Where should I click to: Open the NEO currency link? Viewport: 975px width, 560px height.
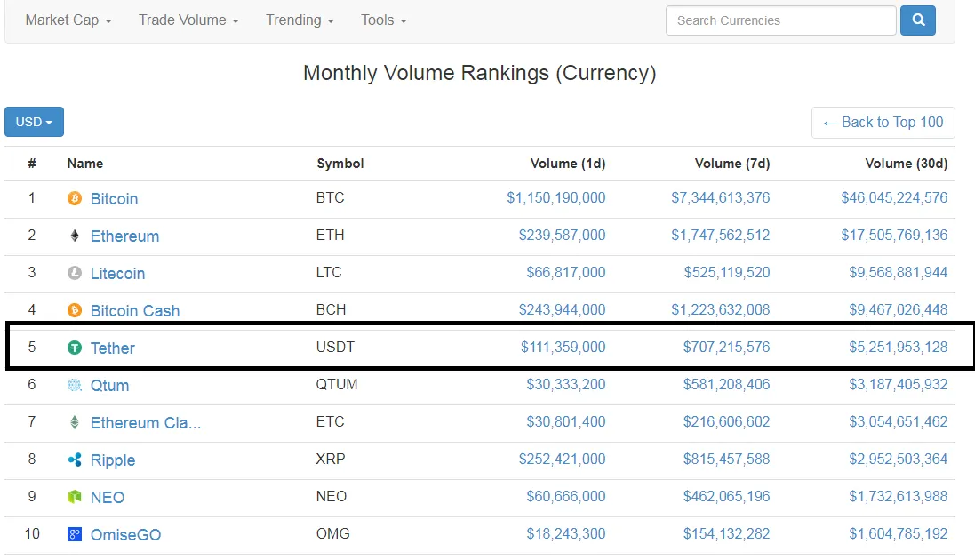108,498
